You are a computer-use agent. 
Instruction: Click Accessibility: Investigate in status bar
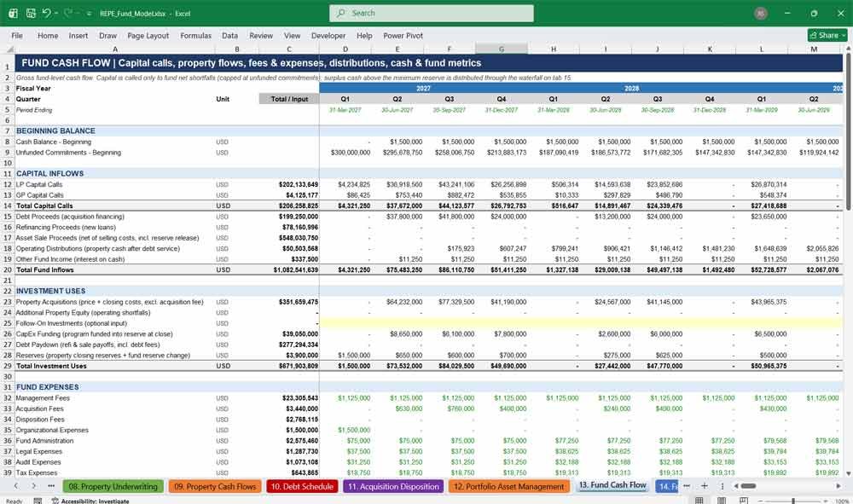pos(90,501)
